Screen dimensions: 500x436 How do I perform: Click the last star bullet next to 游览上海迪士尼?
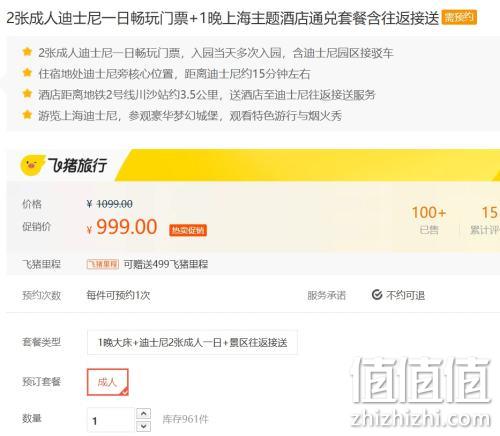(27, 115)
